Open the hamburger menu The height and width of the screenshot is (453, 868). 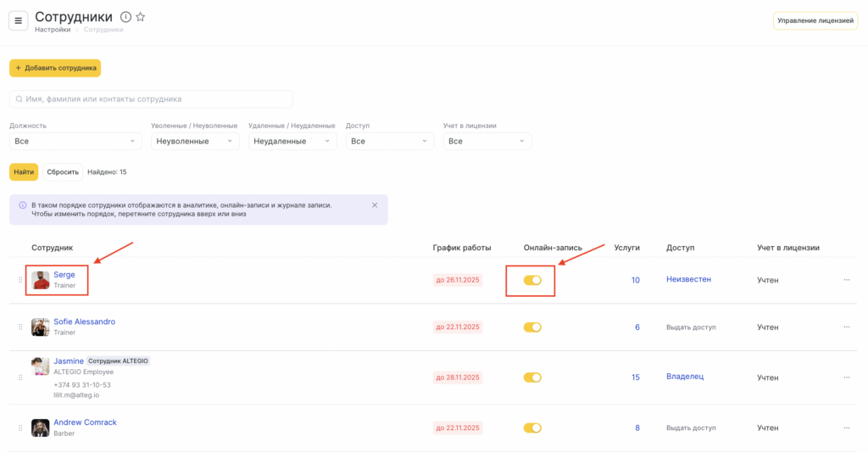[x=19, y=20]
